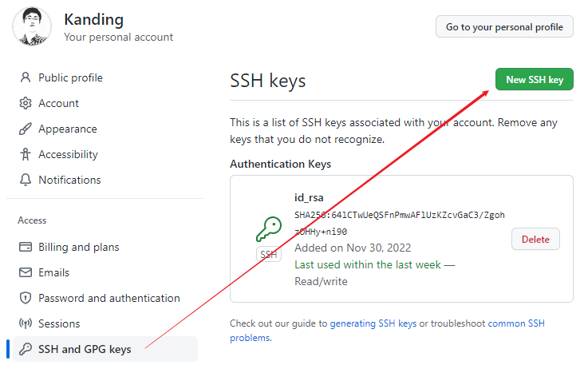Click the Appearance paintbrush icon

(25, 129)
